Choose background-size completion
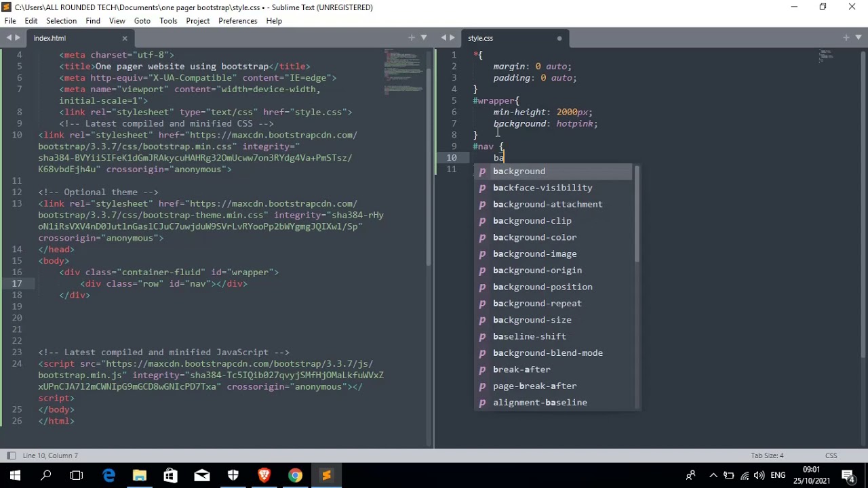Viewport: 868px width, 488px height. coord(553,320)
